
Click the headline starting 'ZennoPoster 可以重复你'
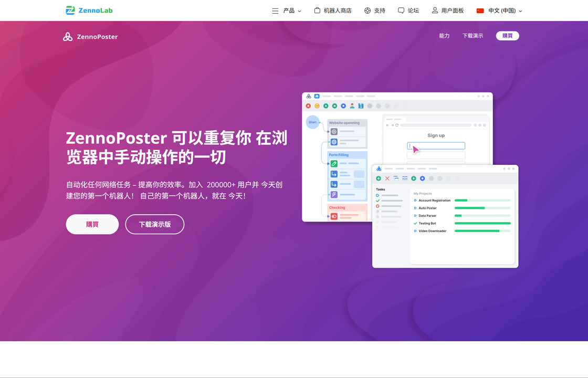point(176,148)
